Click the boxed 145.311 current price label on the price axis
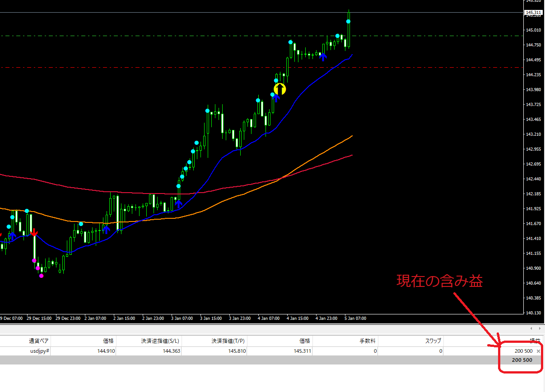The width and height of the screenshot is (545, 392). 534,13
